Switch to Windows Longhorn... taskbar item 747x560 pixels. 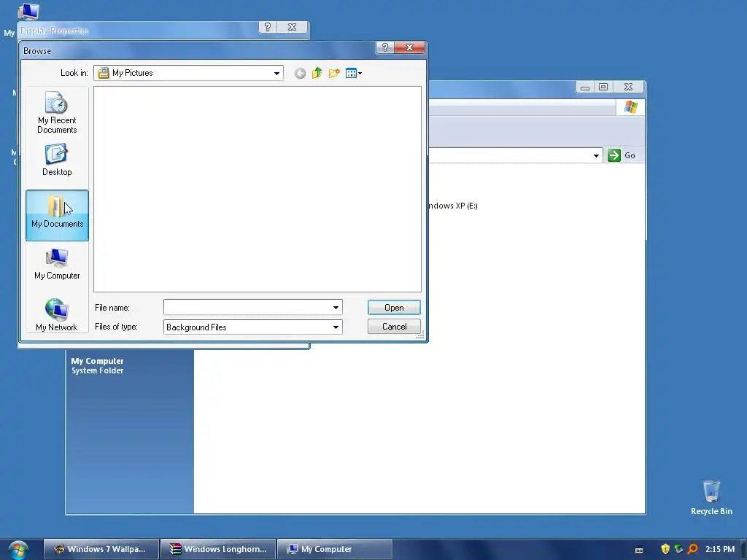218,549
